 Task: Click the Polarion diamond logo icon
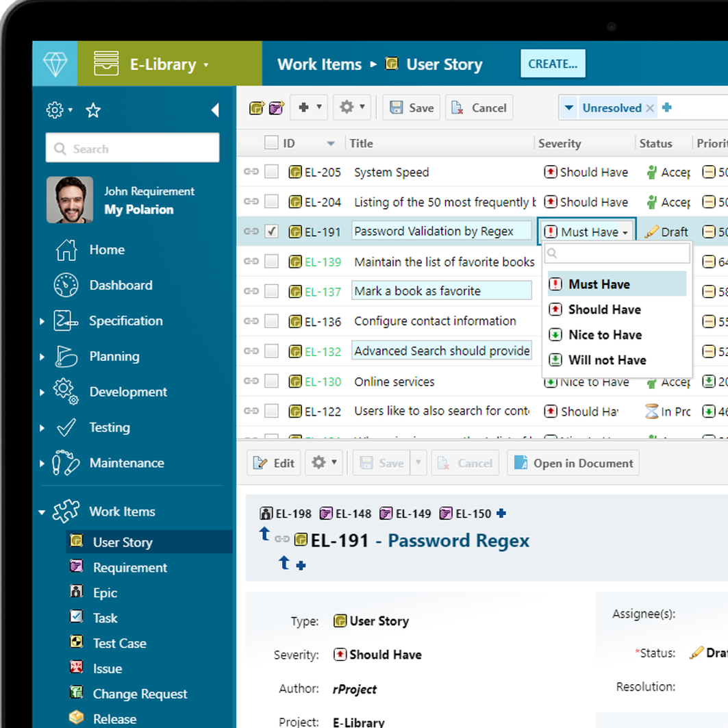[55, 64]
